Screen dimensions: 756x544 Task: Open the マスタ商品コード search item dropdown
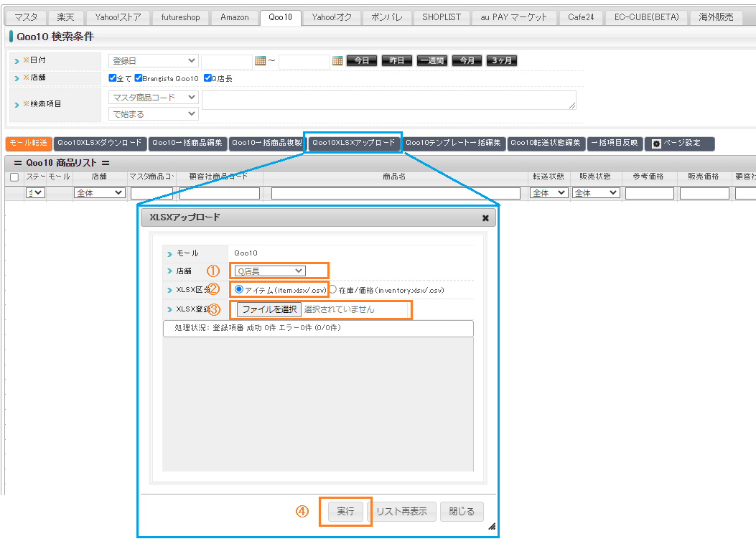click(154, 98)
